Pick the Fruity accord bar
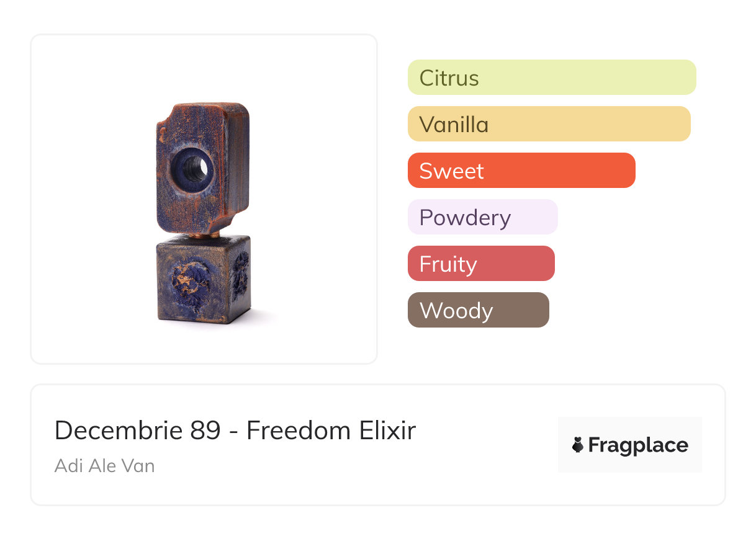Screen dimensions: 756x536 pos(480,264)
